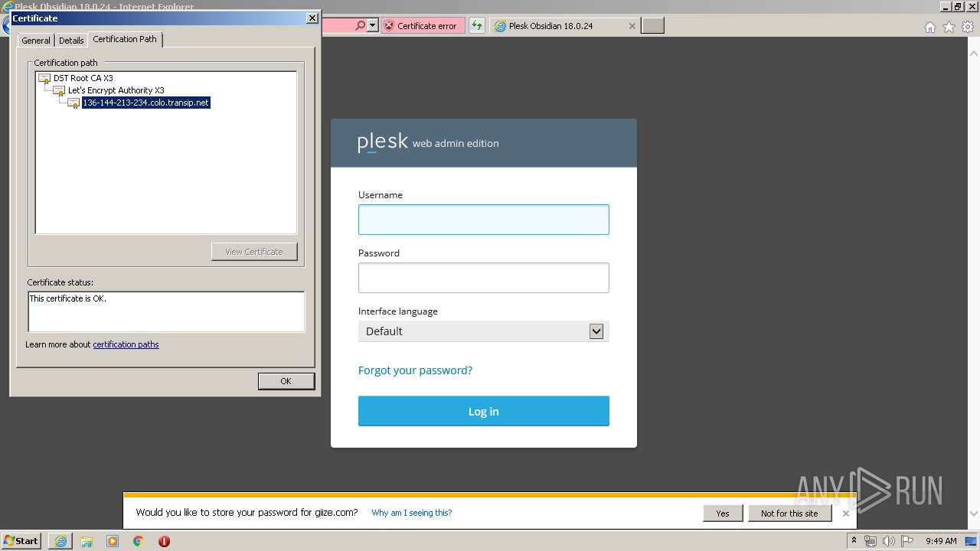Click Not for this site button
The height and width of the screenshot is (551, 980).
pos(789,514)
